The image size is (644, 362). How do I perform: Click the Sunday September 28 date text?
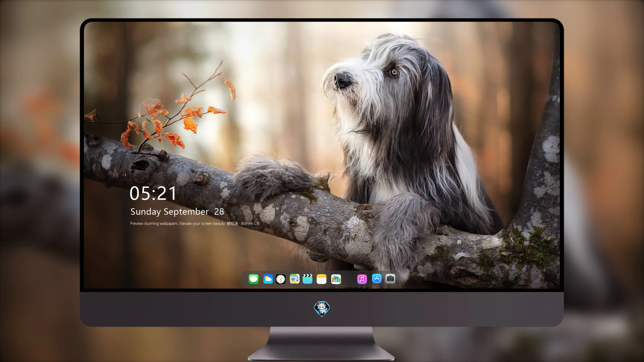[x=177, y=212]
